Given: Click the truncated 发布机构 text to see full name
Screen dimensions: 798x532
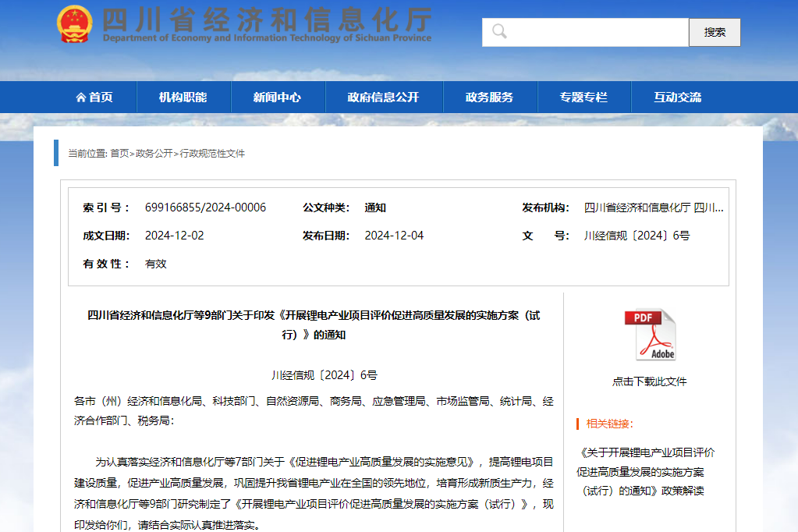Looking at the screenshot, I should (655, 207).
